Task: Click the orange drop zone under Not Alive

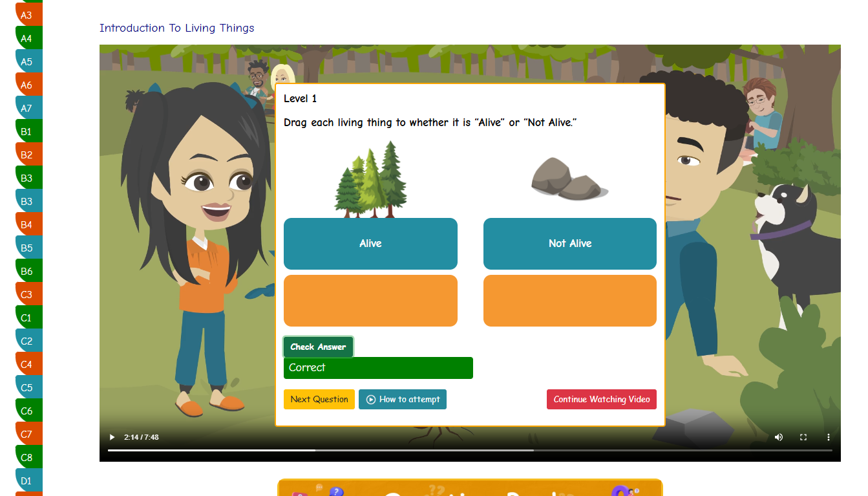Action: click(x=569, y=301)
